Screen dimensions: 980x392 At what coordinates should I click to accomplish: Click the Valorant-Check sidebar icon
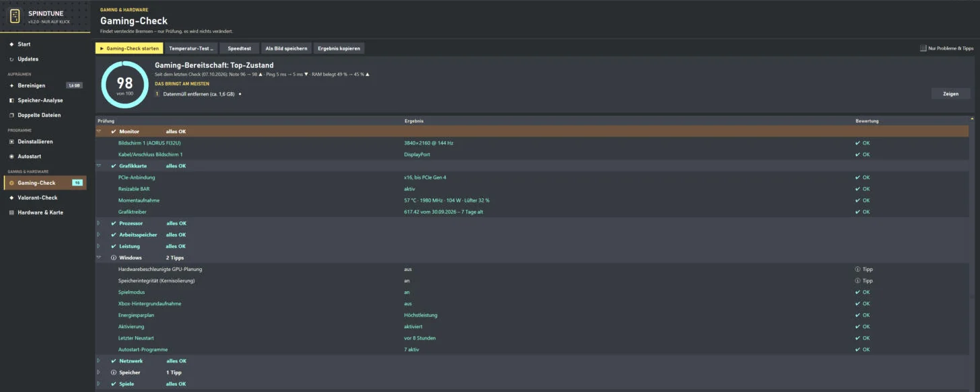[11, 198]
